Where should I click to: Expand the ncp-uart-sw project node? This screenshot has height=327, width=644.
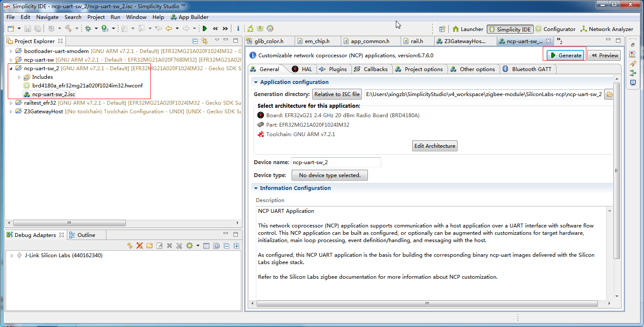tap(11, 59)
